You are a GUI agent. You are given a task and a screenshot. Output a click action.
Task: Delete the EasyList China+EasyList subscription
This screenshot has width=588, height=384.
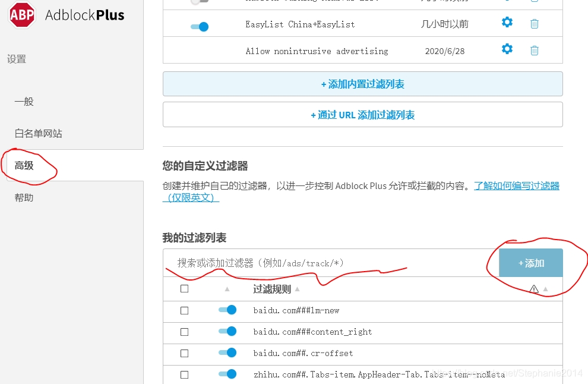point(535,24)
